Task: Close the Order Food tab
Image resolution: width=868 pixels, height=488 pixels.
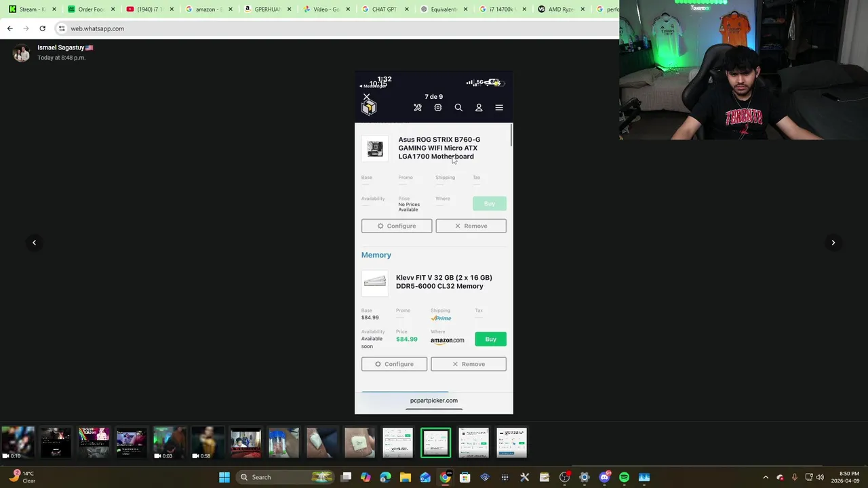Action: pos(113,9)
